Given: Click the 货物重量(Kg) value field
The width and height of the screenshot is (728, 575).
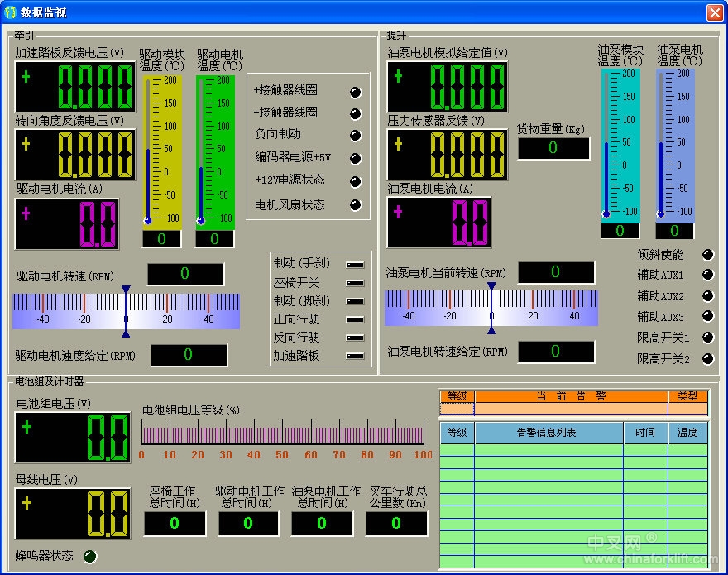Looking at the screenshot, I should [553, 148].
